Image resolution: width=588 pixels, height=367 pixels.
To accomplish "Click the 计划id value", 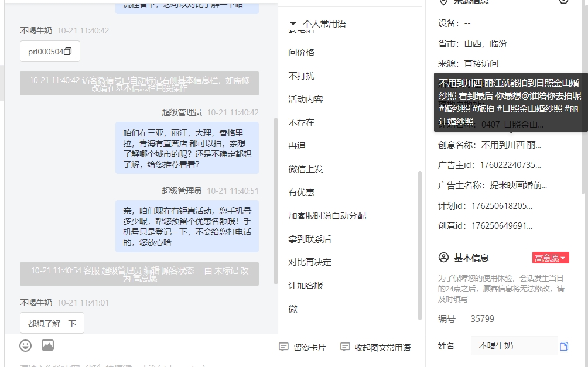I will tap(502, 206).
